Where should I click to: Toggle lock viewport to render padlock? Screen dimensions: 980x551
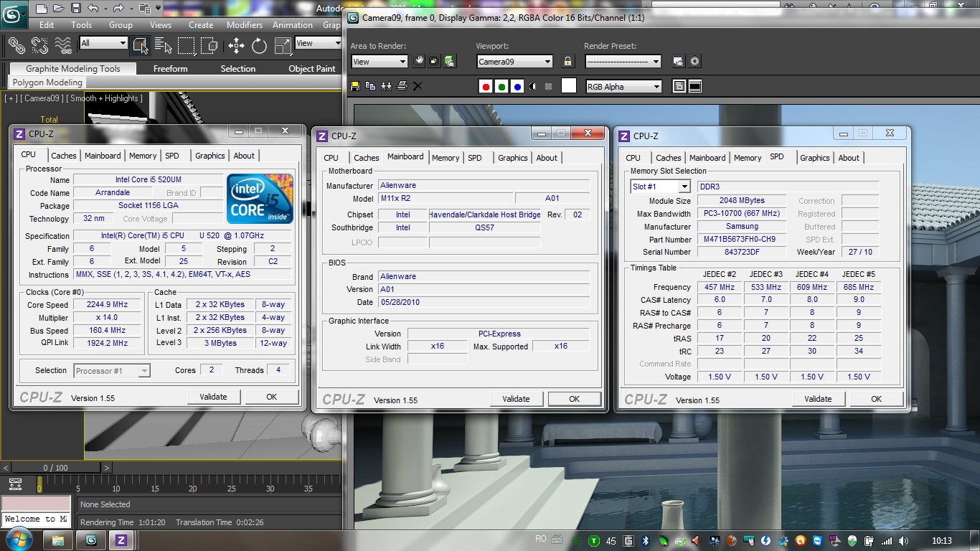pyautogui.click(x=568, y=62)
